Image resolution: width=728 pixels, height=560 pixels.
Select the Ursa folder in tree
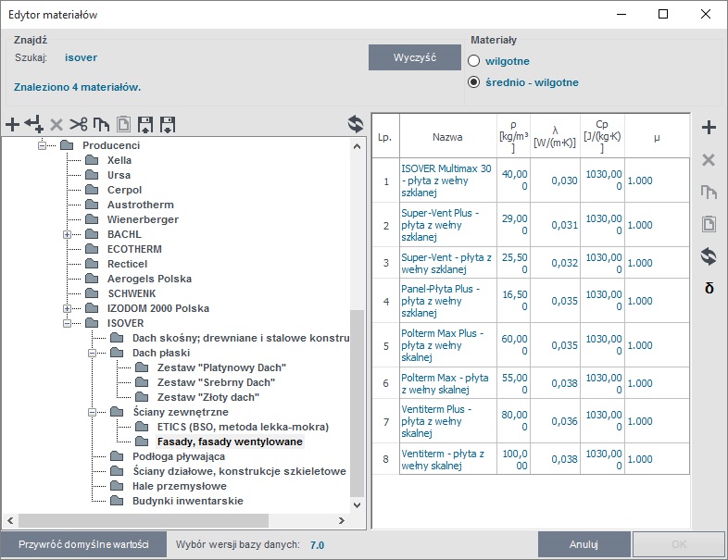tap(119, 175)
